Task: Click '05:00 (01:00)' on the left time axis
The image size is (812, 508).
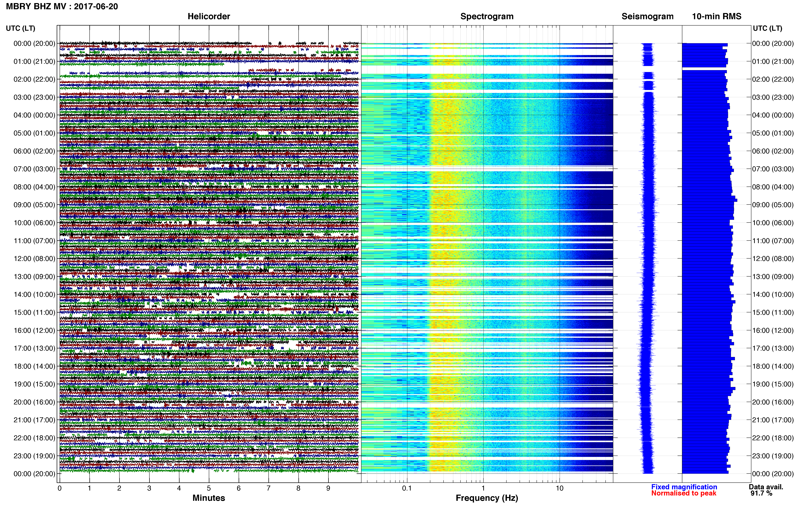Action: point(34,133)
